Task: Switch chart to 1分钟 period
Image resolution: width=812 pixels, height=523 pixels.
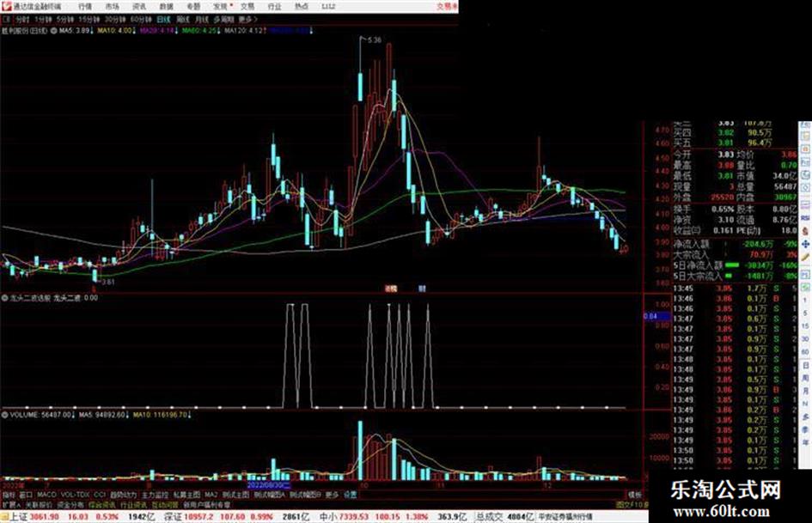Action: (x=43, y=19)
